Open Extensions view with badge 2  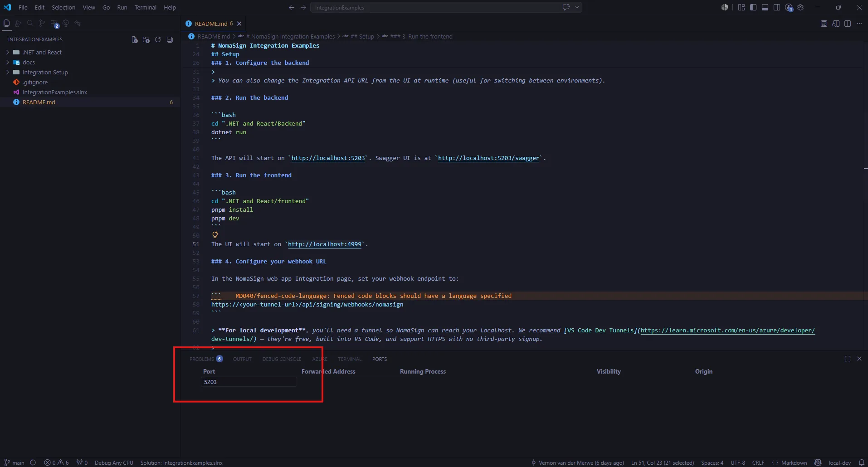point(54,24)
